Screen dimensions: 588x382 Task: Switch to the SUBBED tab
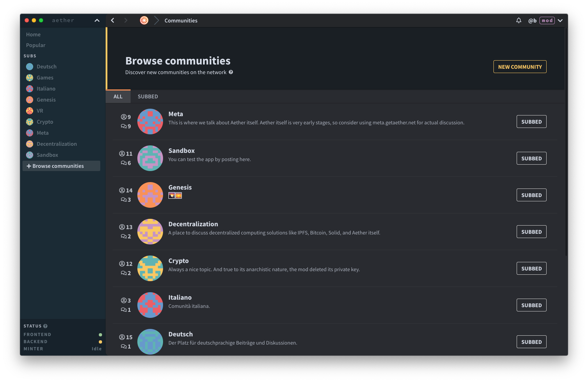pyautogui.click(x=148, y=97)
